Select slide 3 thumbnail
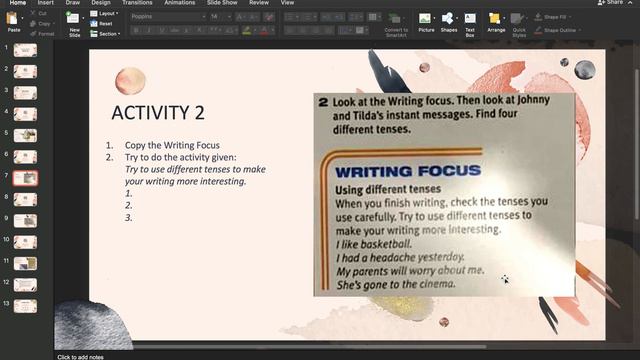The image size is (640, 360). (x=25, y=93)
